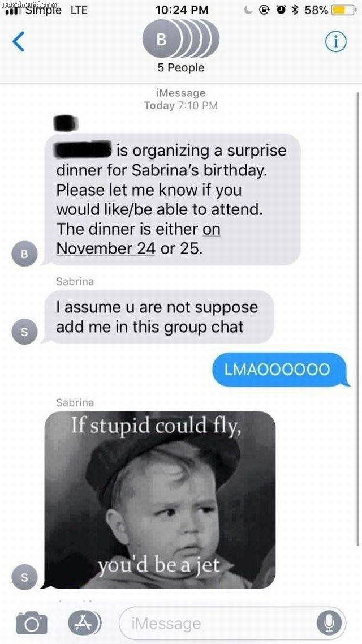Open the '5 People' group label
This screenshot has height=644, width=362.
click(180, 68)
